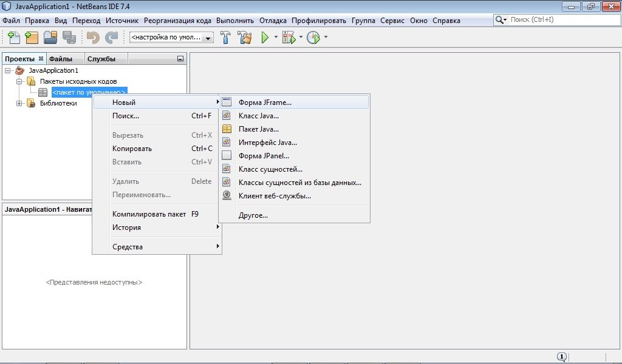Click the Profile Project clock icon
The height and width of the screenshot is (364, 622).
point(313,37)
